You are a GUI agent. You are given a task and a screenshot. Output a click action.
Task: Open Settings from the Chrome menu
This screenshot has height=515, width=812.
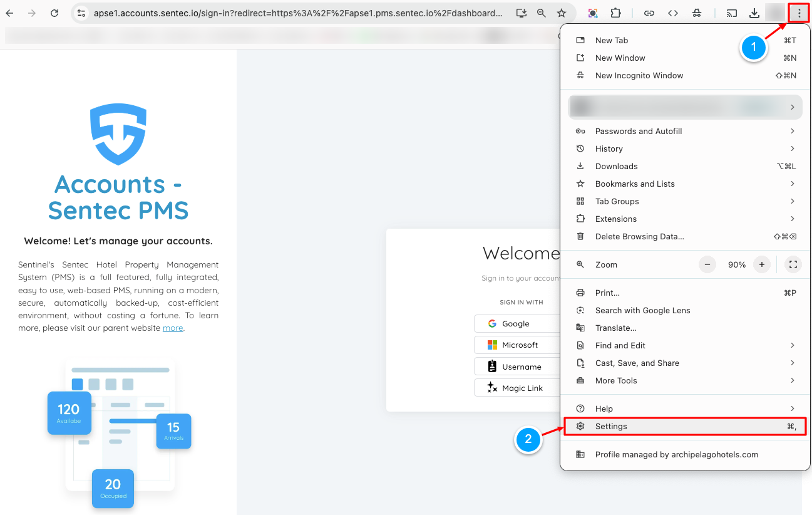coord(685,426)
